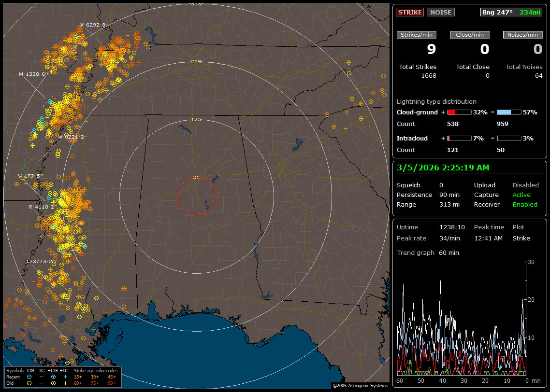Image resolution: width=550 pixels, height=392 pixels.
Task: Click the bearing and distance readout box
Action: pos(511,13)
